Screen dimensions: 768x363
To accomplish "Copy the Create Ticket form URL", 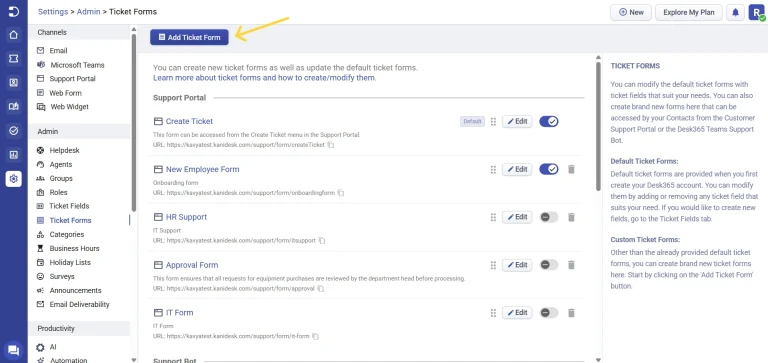I will coord(331,145).
